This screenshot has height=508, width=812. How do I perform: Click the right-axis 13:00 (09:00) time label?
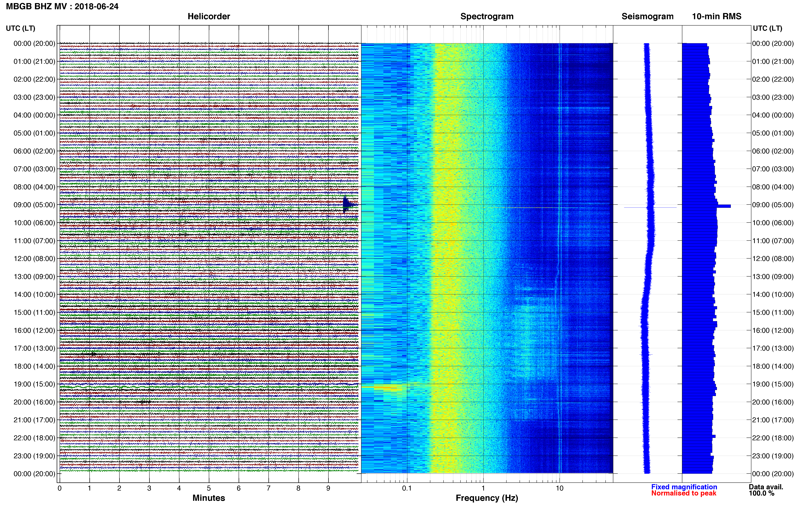[x=773, y=277]
